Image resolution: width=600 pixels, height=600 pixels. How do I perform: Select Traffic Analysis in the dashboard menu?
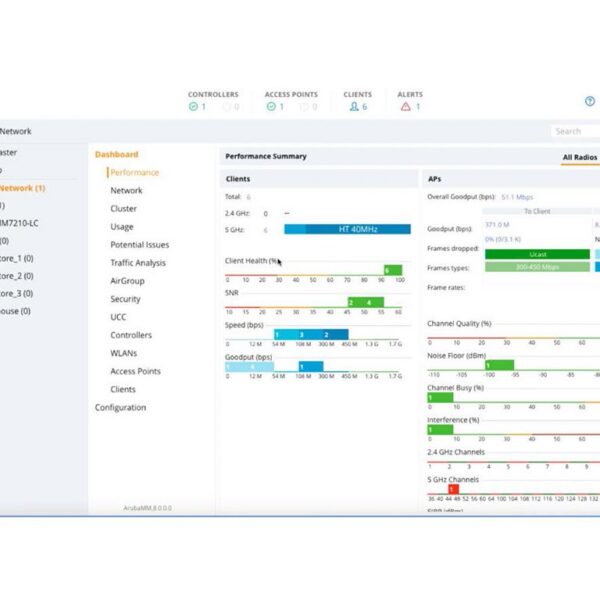click(x=138, y=263)
